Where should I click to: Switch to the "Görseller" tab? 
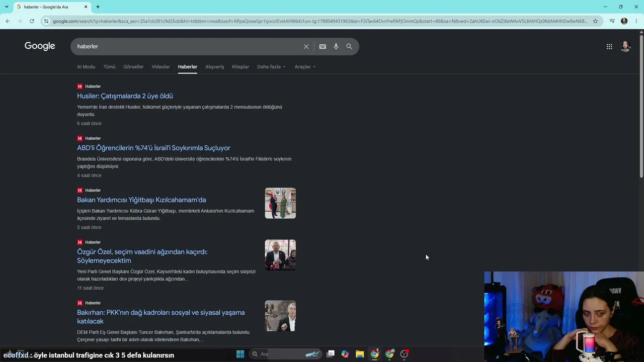coord(133,67)
